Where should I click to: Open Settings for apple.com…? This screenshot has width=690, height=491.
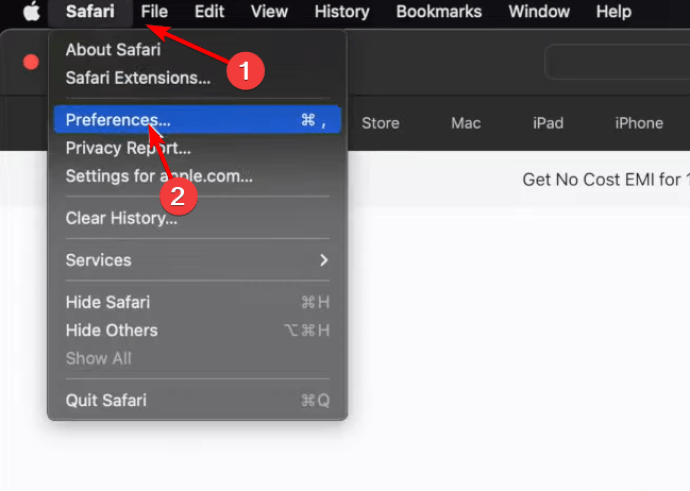[x=197, y=176]
